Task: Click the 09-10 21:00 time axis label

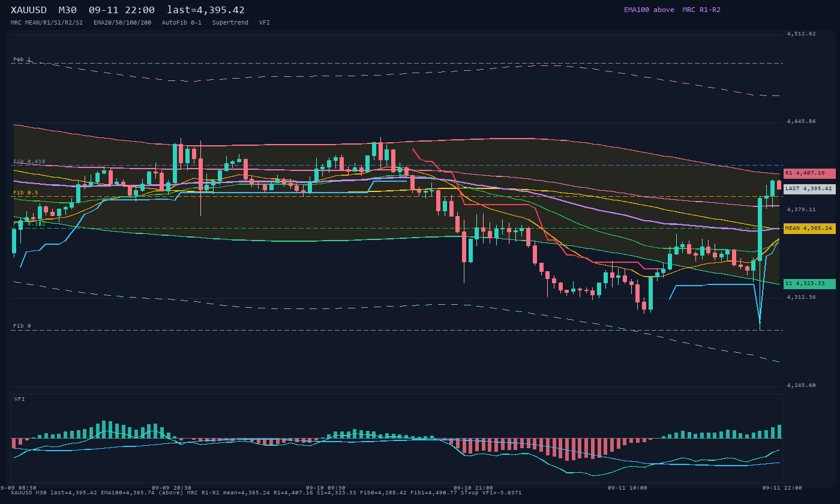Action: 473,488
